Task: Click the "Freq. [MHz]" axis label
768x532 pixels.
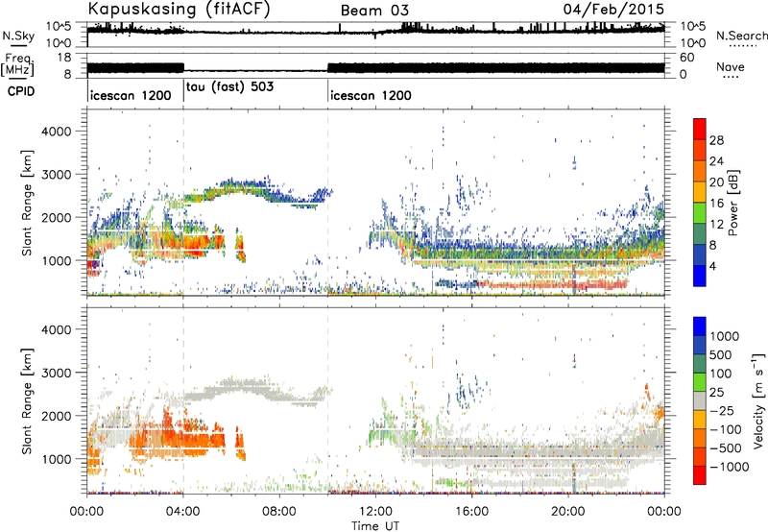Action: [x=18, y=65]
